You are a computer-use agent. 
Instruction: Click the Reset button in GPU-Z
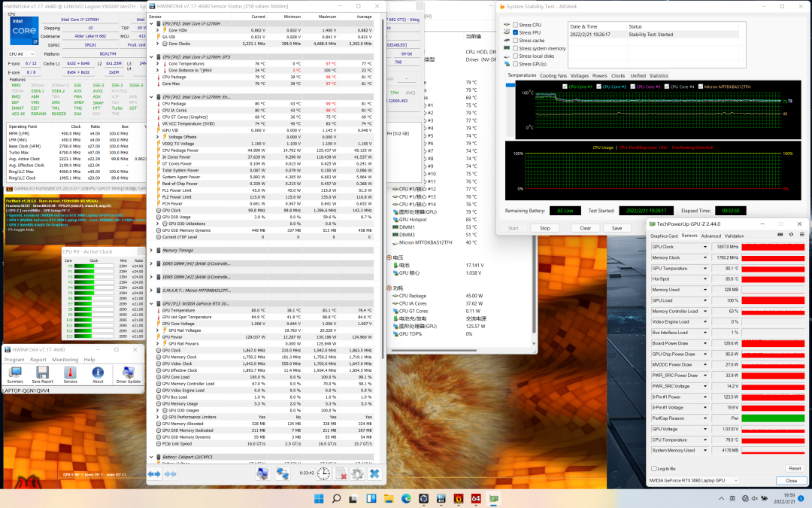[794, 468]
